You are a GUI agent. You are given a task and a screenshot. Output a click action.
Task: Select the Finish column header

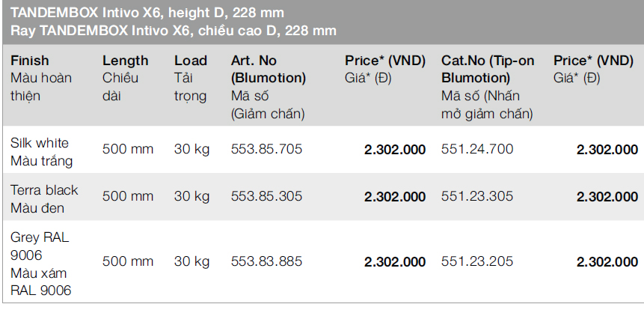coord(30,61)
